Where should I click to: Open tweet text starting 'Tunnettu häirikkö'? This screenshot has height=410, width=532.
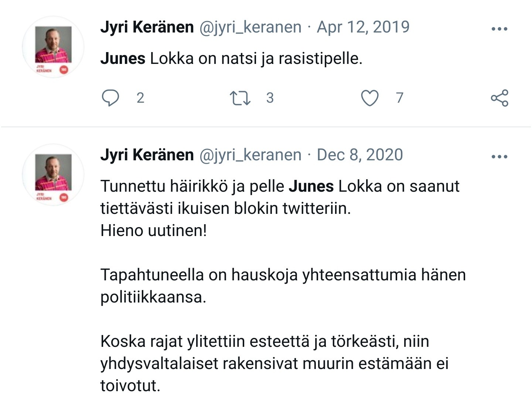click(280, 186)
